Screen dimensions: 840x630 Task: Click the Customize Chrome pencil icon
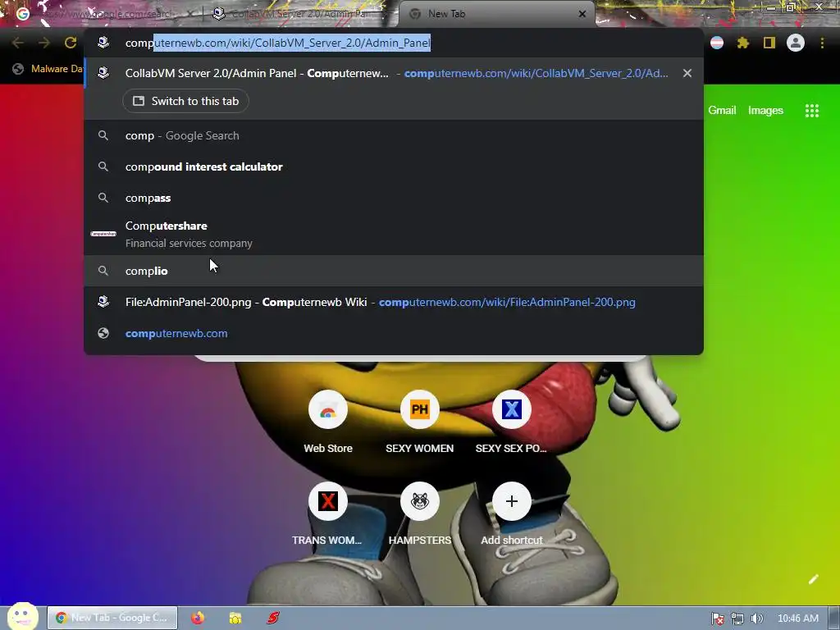(x=813, y=579)
